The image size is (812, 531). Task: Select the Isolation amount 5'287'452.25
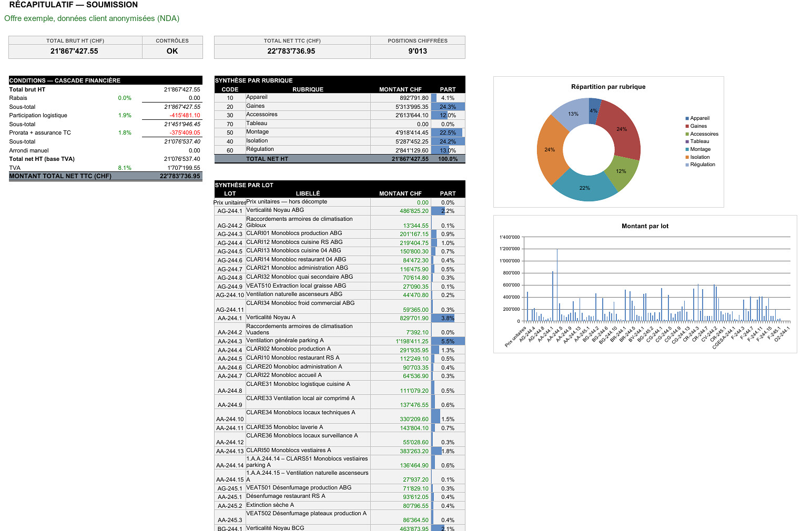[x=412, y=141]
